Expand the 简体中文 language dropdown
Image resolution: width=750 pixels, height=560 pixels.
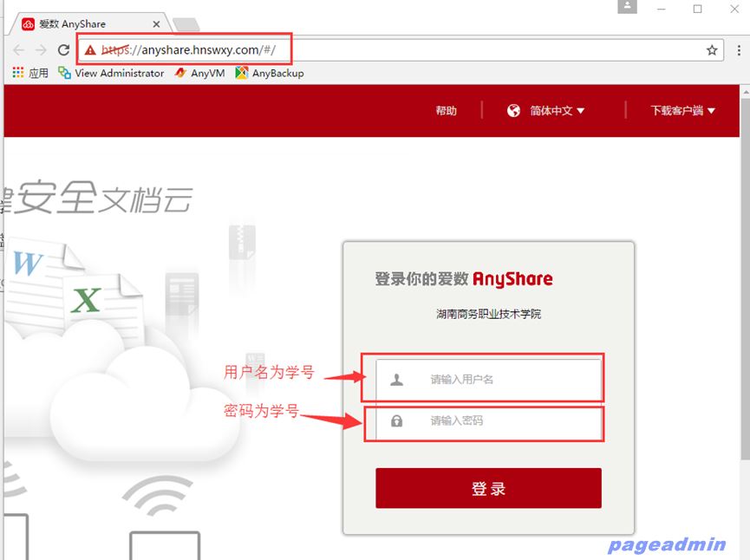click(557, 110)
